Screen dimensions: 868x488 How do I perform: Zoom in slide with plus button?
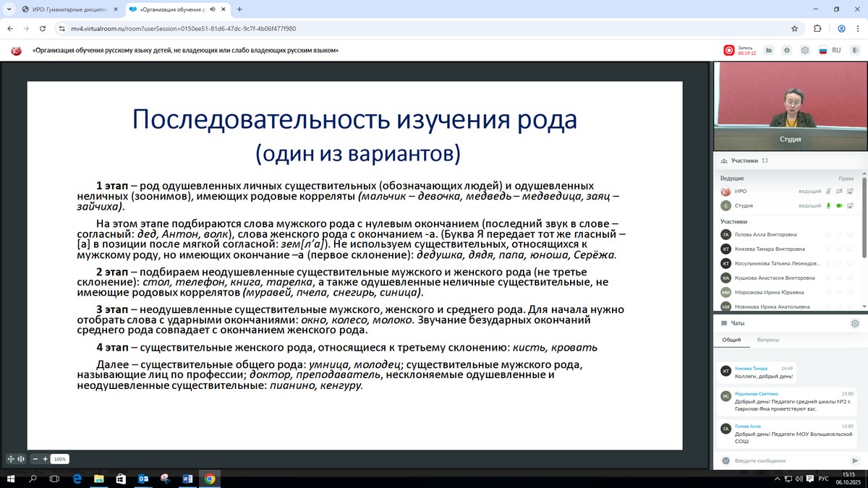(x=45, y=459)
